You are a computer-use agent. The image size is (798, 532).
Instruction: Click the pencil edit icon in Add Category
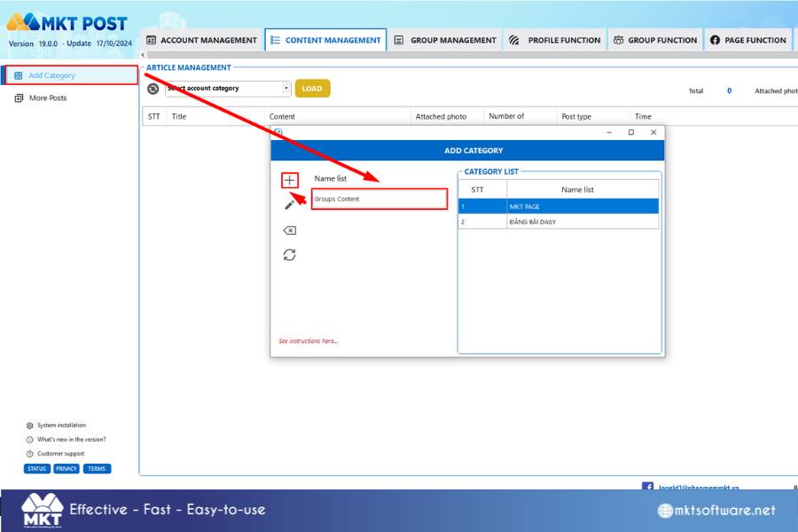[x=290, y=205]
